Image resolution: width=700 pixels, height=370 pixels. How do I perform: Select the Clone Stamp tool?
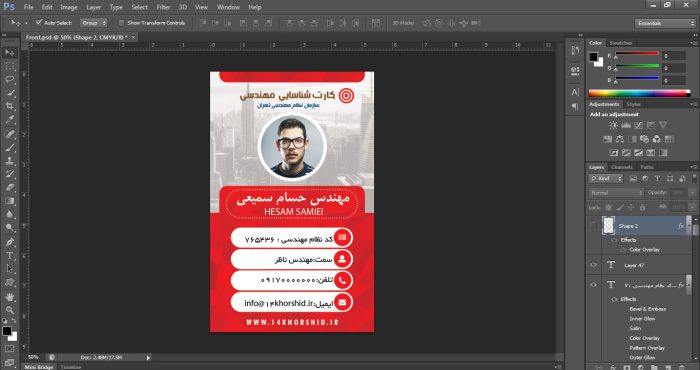[9, 161]
